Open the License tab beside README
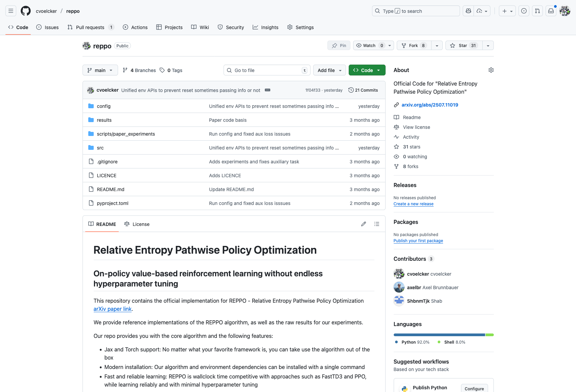The width and height of the screenshot is (576, 392). coord(137,224)
